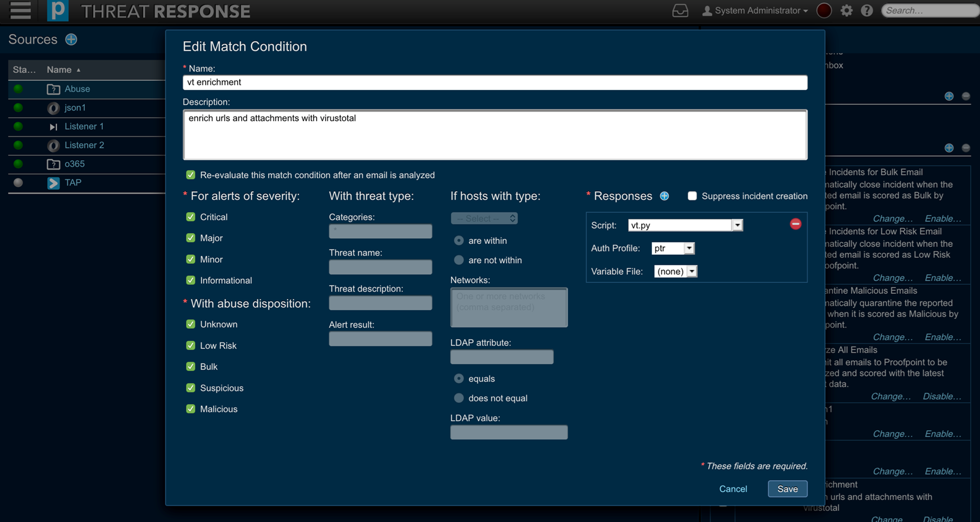Uncheck the Bulk disposition checkbox
This screenshot has height=522, width=980.
click(x=191, y=367)
